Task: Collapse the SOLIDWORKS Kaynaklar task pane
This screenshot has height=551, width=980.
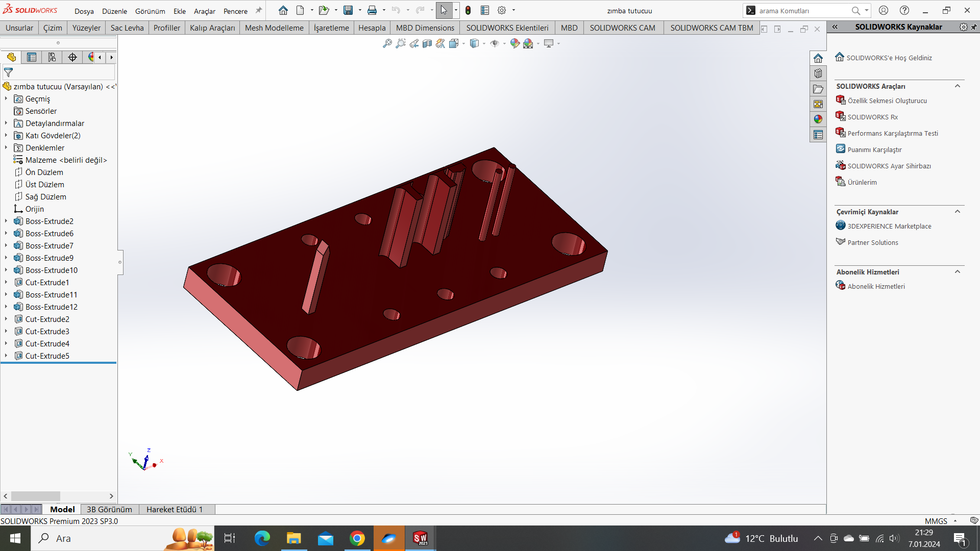Action: click(835, 27)
